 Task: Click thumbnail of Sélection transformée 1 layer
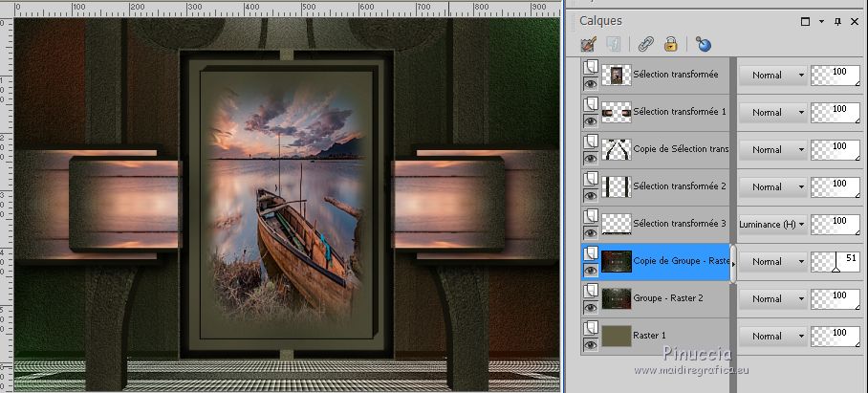tap(617, 112)
